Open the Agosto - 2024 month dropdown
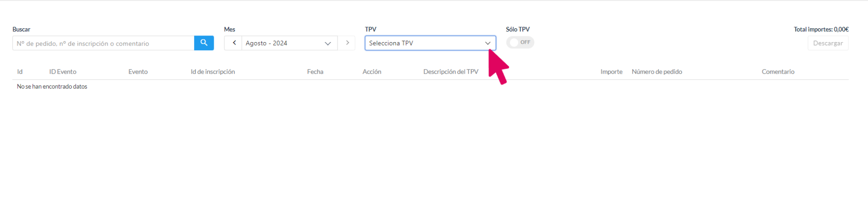The image size is (868, 224). coord(290,43)
